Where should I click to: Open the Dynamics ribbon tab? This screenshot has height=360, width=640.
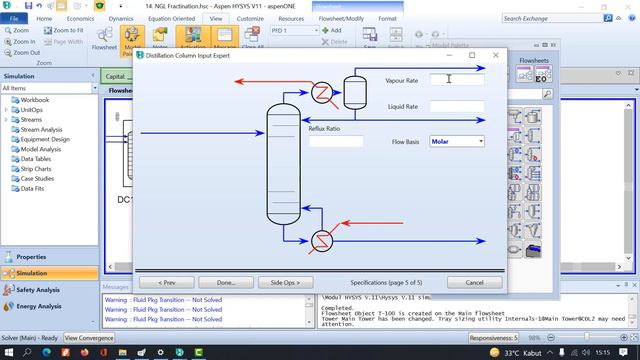pyautogui.click(x=121, y=19)
